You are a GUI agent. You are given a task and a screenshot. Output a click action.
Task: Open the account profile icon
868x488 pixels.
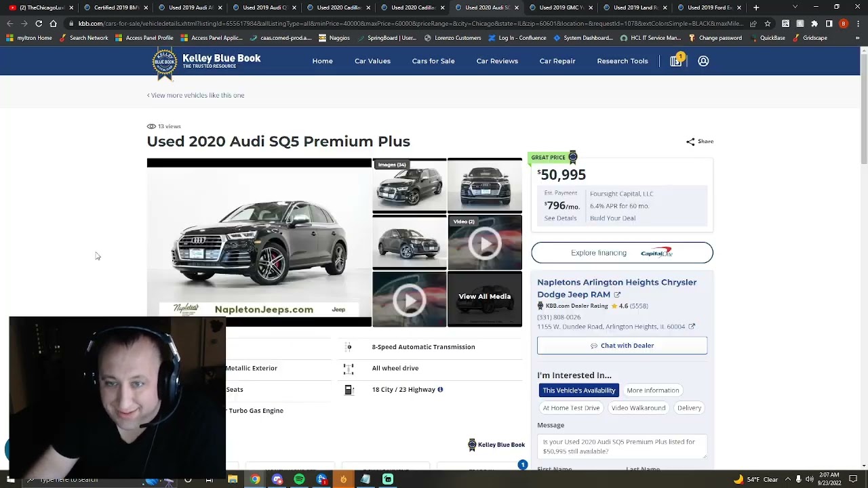pyautogui.click(x=703, y=61)
